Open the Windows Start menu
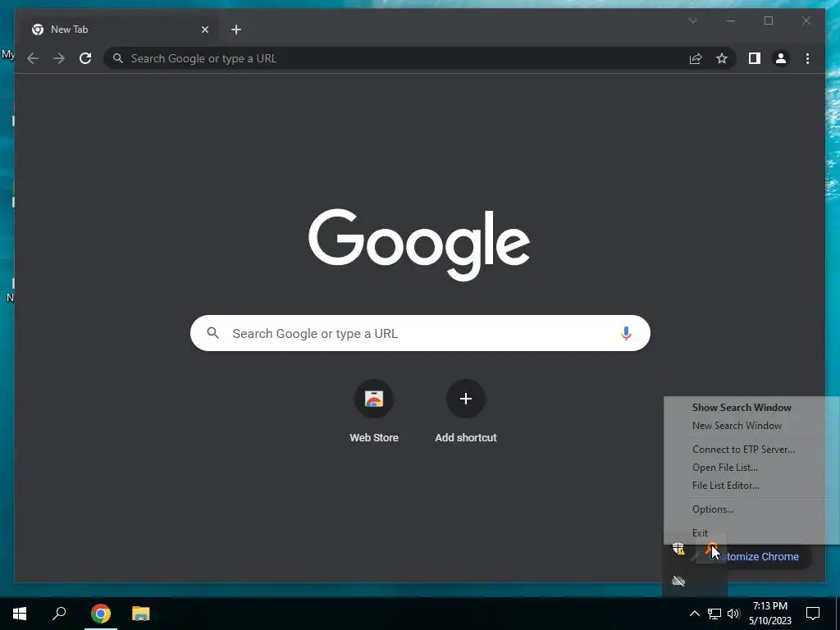Viewport: 840px width, 630px height. click(20, 614)
